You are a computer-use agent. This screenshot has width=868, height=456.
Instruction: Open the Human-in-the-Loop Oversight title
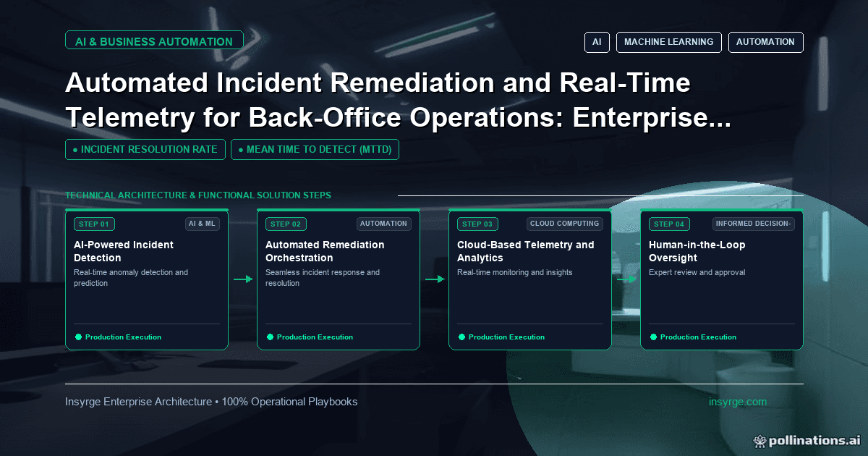point(697,251)
